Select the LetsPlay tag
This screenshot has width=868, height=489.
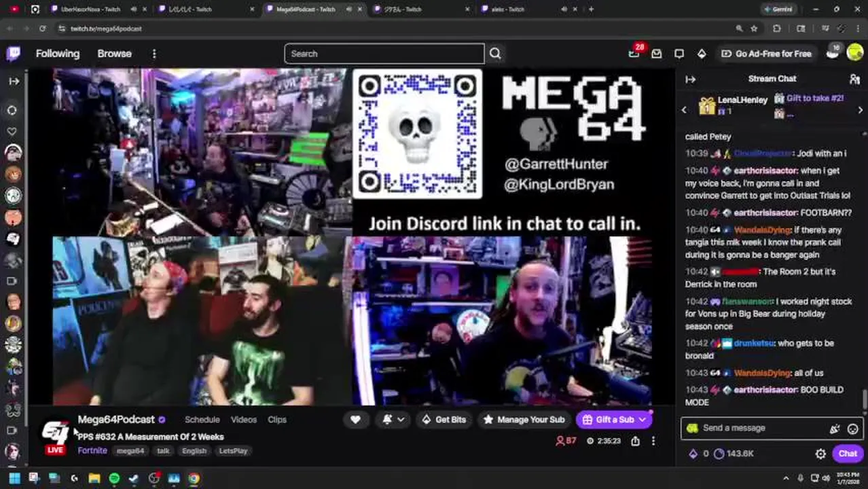233,451
